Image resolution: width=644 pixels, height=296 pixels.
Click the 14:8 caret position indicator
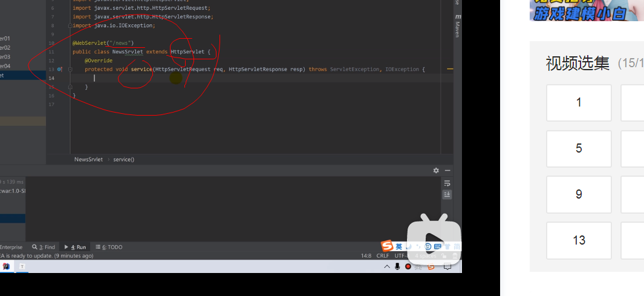[366, 255]
